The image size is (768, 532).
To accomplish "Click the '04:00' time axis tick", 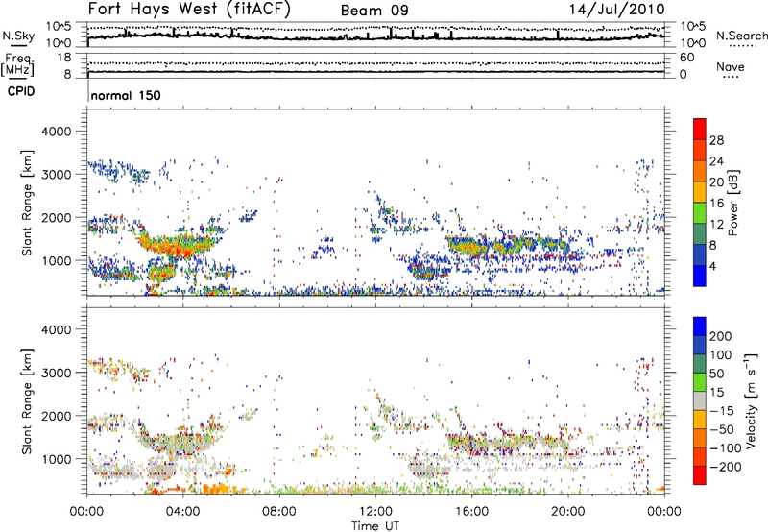I will pos(182,512).
